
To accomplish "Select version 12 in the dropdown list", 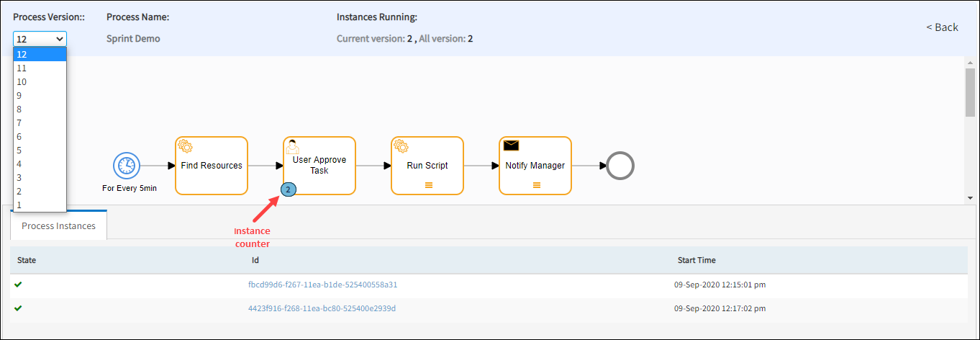I will click(x=40, y=54).
